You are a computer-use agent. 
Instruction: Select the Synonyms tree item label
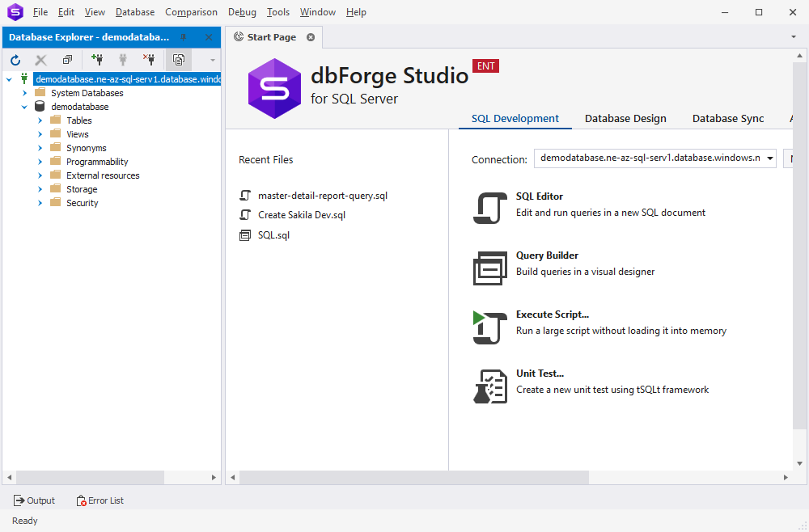pos(87,148)
